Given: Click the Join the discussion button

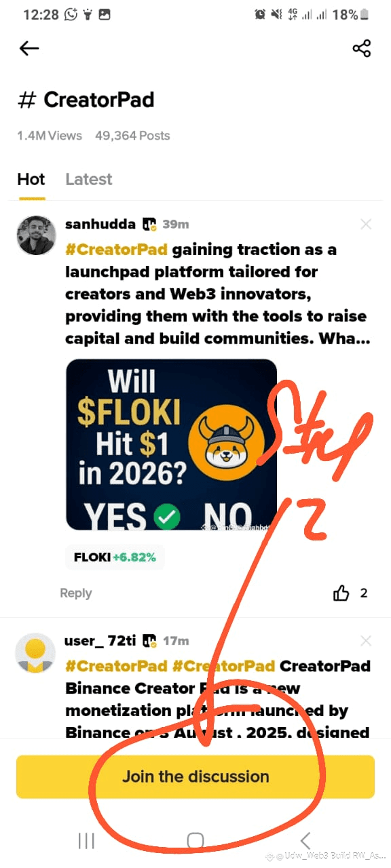Looking at the screenshot, I should (195, 776).
